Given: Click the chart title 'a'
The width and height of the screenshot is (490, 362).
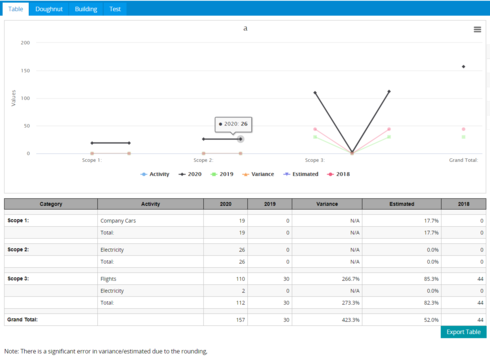Looking at the screenshot, I should [x=245, y=29].
